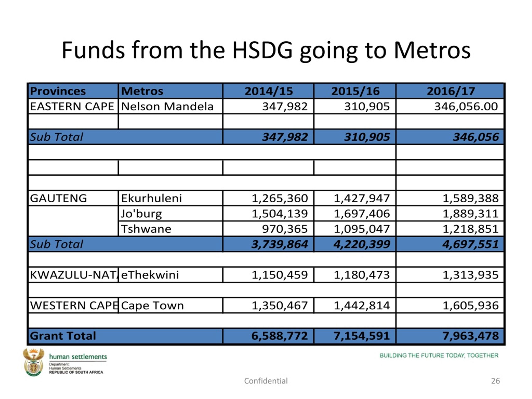Click the italic sub total 310,905
The width and height of the screenshot is (532, 399).
[367, 137]
